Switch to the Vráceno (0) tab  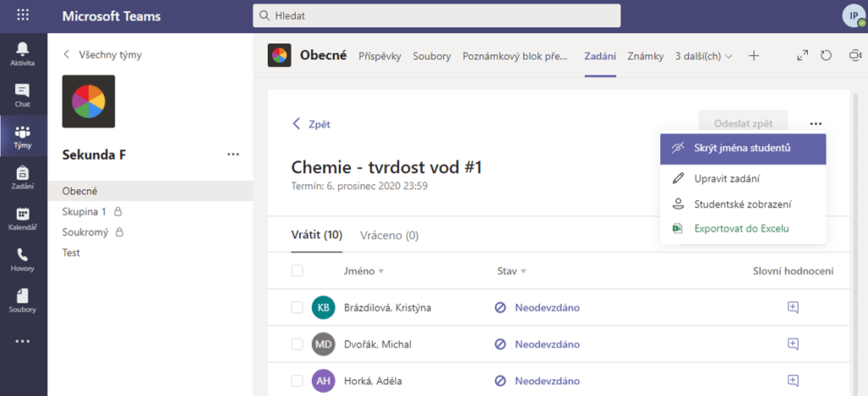(x=389, y=235)
